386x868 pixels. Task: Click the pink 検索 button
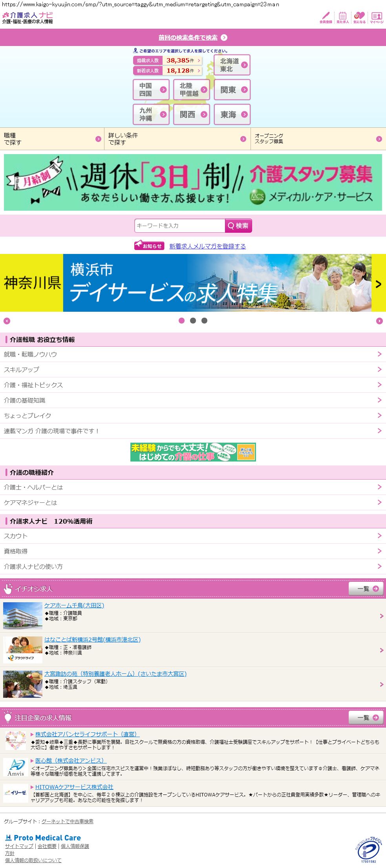238,226
